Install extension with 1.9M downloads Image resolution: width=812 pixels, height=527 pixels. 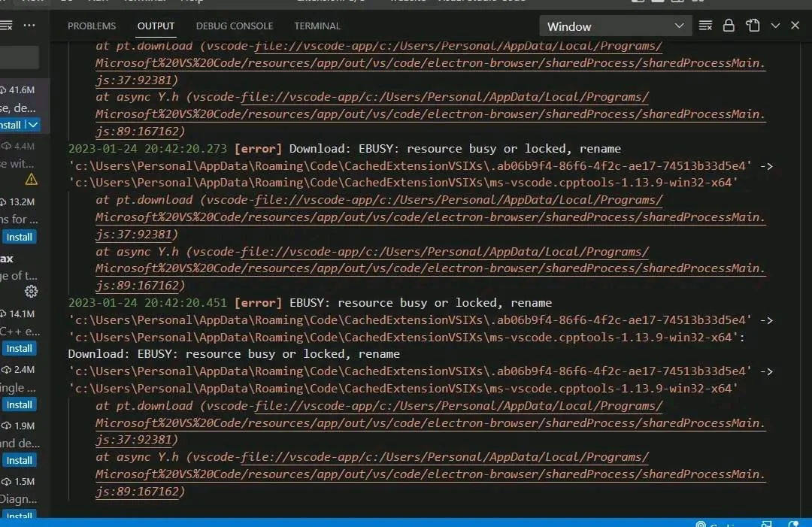coord(19,460)
